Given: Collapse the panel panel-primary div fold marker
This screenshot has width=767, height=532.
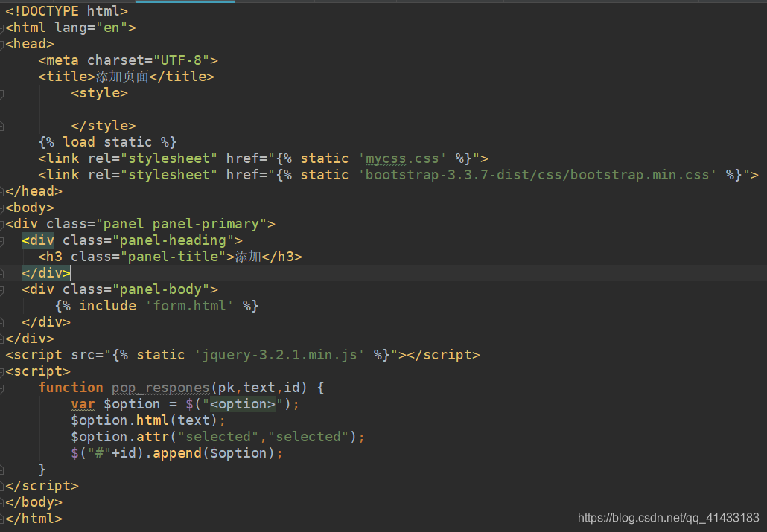Looking at the screenshot, I should (2, 225).
